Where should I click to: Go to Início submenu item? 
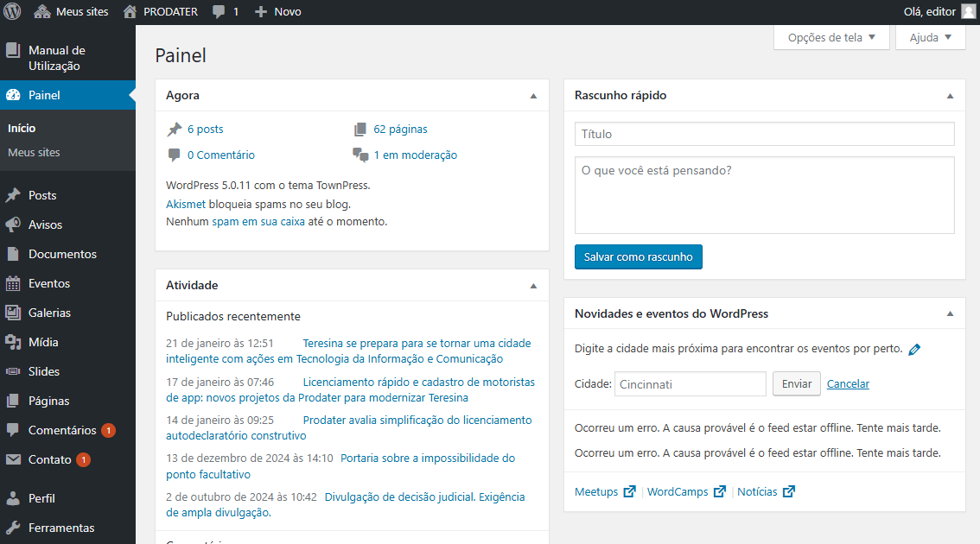[x=22, y=128]
